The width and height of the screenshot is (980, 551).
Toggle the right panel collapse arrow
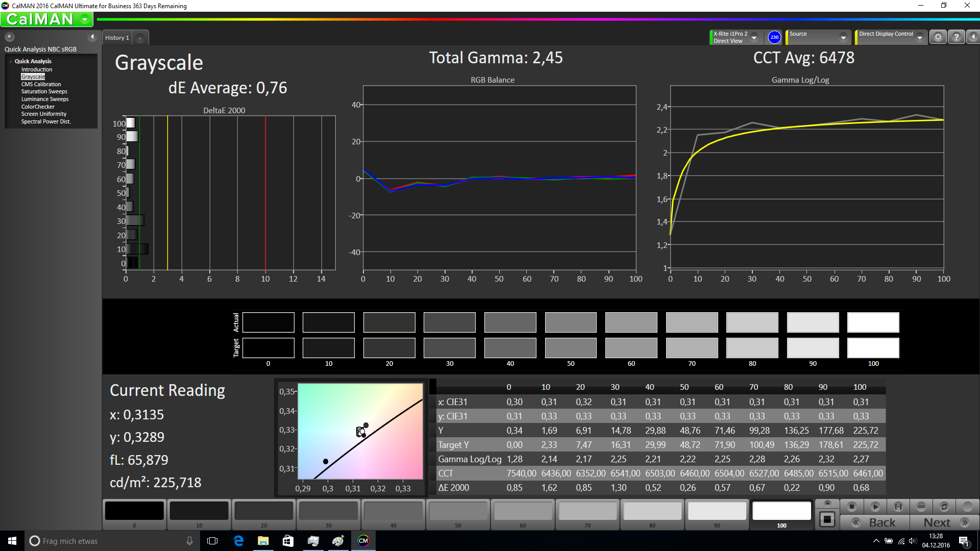pyautogui.click(x=973, y=37)
